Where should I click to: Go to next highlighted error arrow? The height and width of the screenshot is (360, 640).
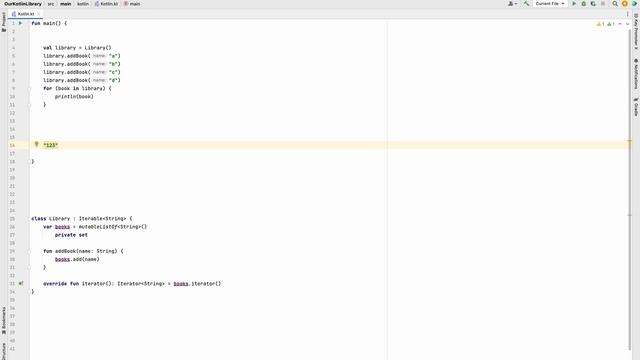click(x=628, y=24)
